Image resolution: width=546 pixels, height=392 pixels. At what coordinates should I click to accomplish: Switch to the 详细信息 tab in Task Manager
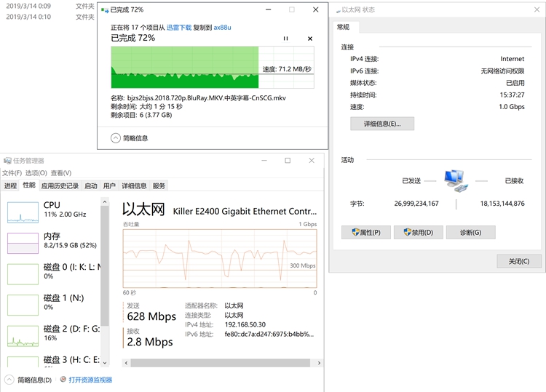tap(134, 185)
